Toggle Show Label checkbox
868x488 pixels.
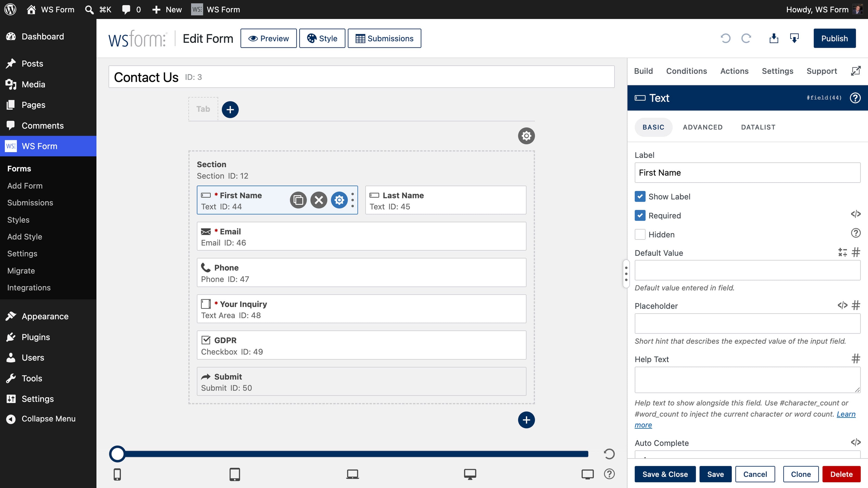click(640, 196)
